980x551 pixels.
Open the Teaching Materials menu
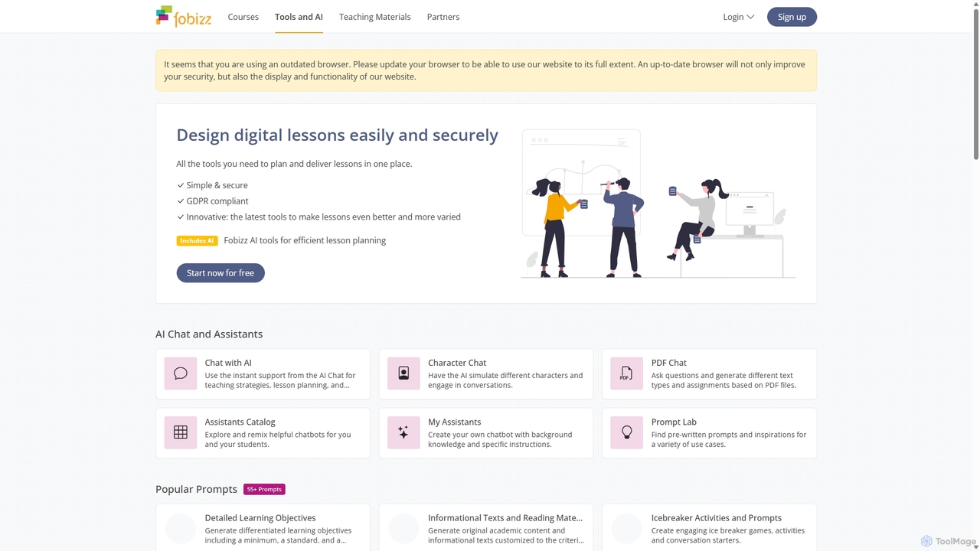click(x=375, y=17)
